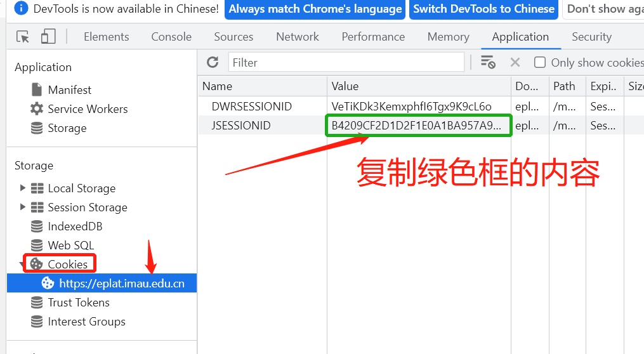Select Web SQL in the sidebar
Image resolution: width=644 pixels, height=354 pixels.
(x=71, y=245)
